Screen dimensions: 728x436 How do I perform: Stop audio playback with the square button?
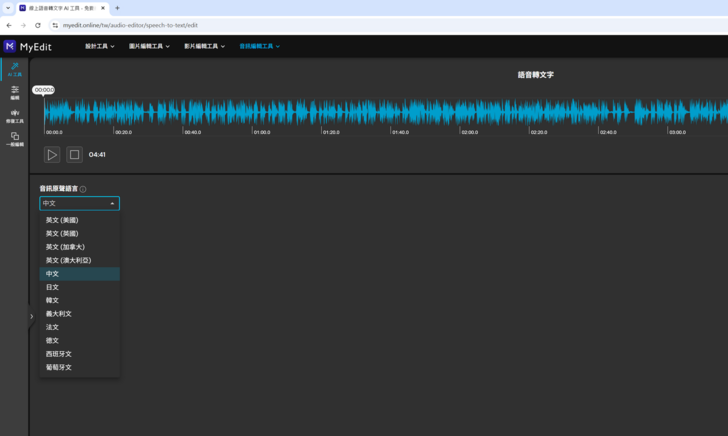[x=74, y=155]
